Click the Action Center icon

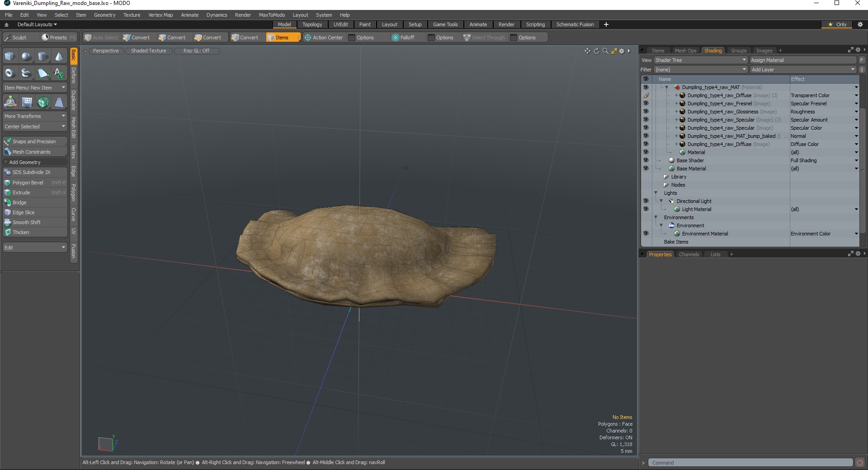(x=308, y=38)
